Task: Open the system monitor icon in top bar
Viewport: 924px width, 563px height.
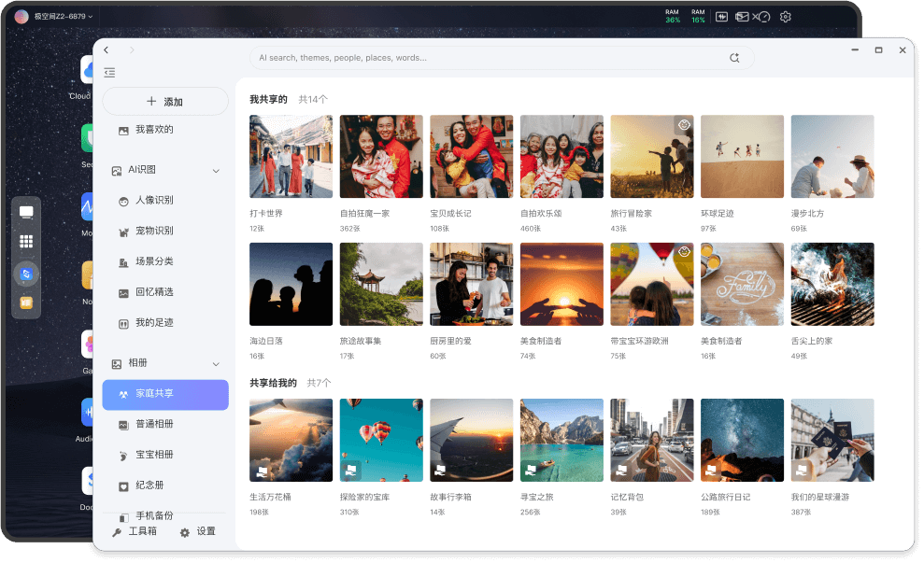Action: [x=721, y=17]
